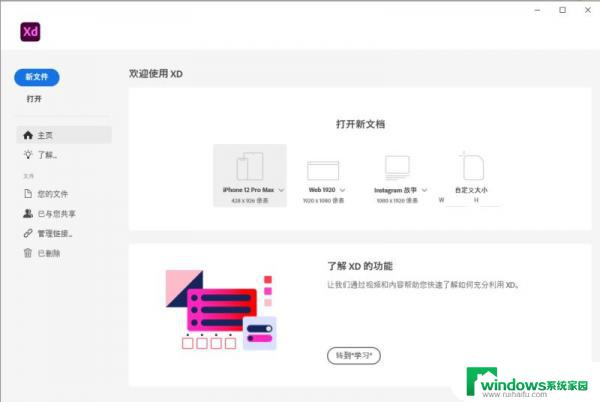Choose the Web 1920 artboard icon

coord(323,171)
